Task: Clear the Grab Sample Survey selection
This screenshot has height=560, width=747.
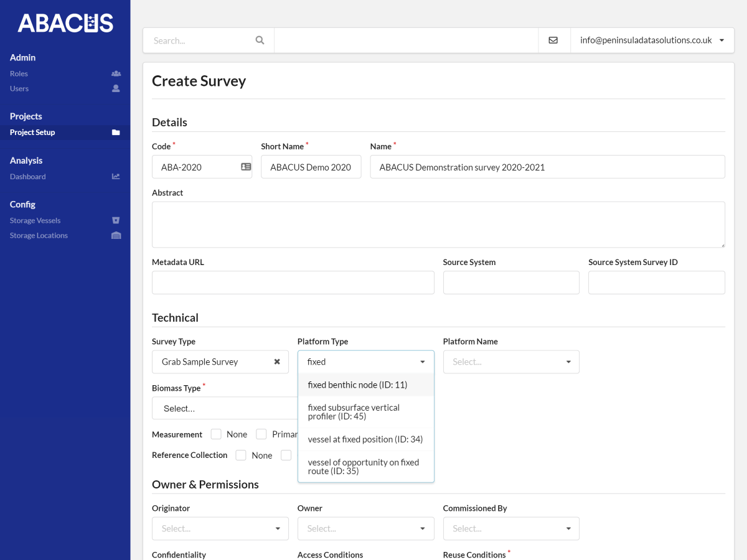Action: pos(277,362)
